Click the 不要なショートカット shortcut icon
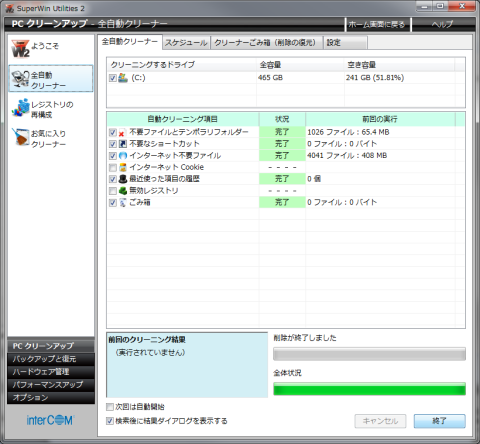 pos(122,144)
